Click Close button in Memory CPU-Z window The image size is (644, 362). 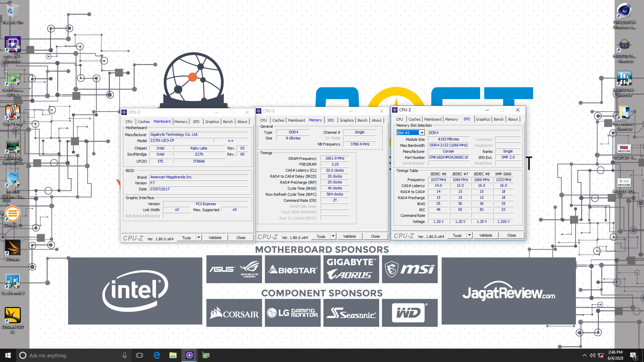(x=375, y=236)
